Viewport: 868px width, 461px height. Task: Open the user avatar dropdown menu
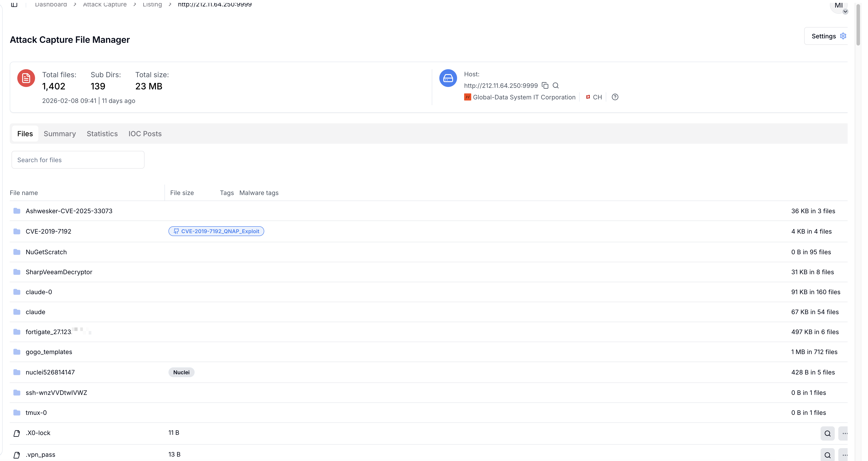[839, 6]
